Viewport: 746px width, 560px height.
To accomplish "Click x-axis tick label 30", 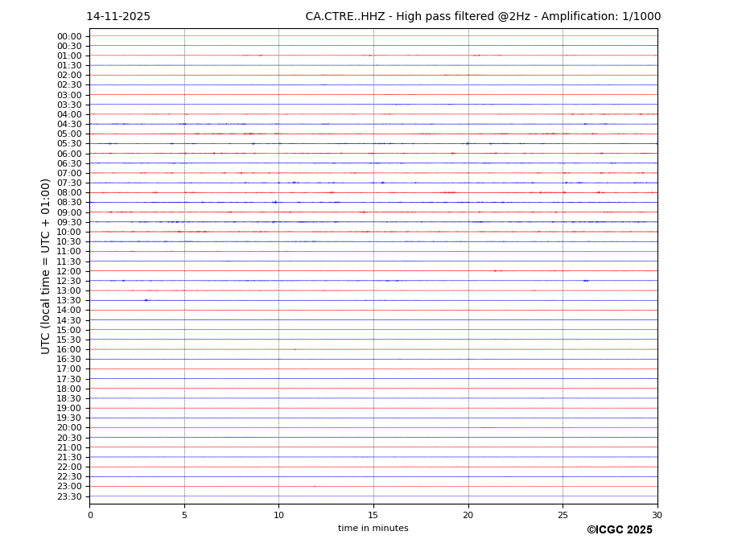I will [x=657, y=515].
